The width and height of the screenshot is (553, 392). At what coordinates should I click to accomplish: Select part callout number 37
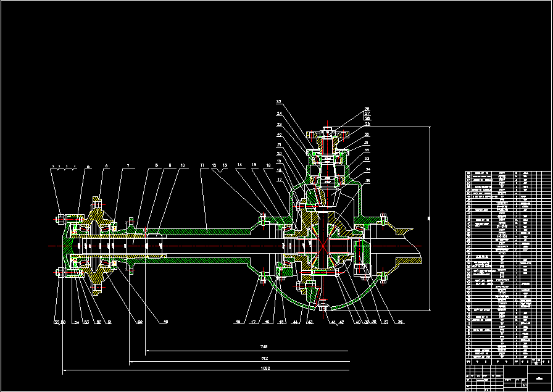(386, 322)
